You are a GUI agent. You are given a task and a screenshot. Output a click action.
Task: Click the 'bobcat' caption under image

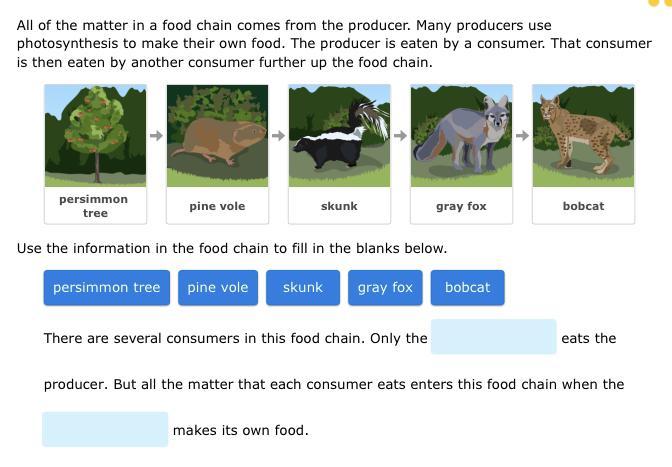tap(583, 206)
